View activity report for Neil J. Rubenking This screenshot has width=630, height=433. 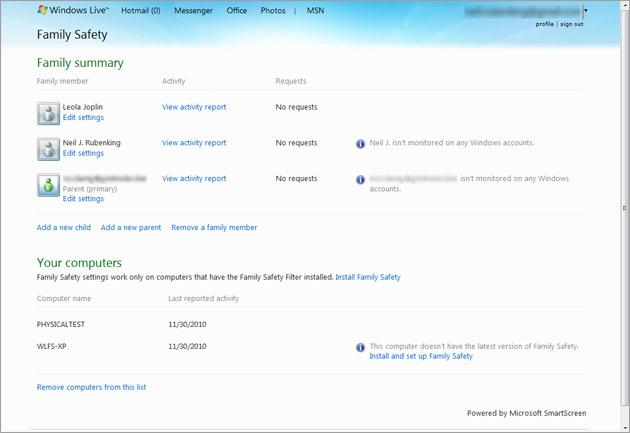point(194,143)
